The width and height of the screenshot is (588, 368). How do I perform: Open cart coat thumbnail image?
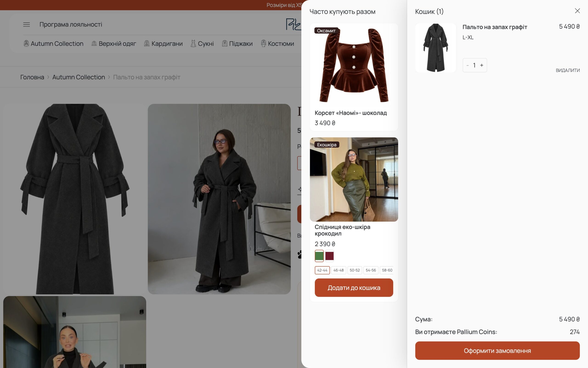pyautogui.click(x=435, y=48)
